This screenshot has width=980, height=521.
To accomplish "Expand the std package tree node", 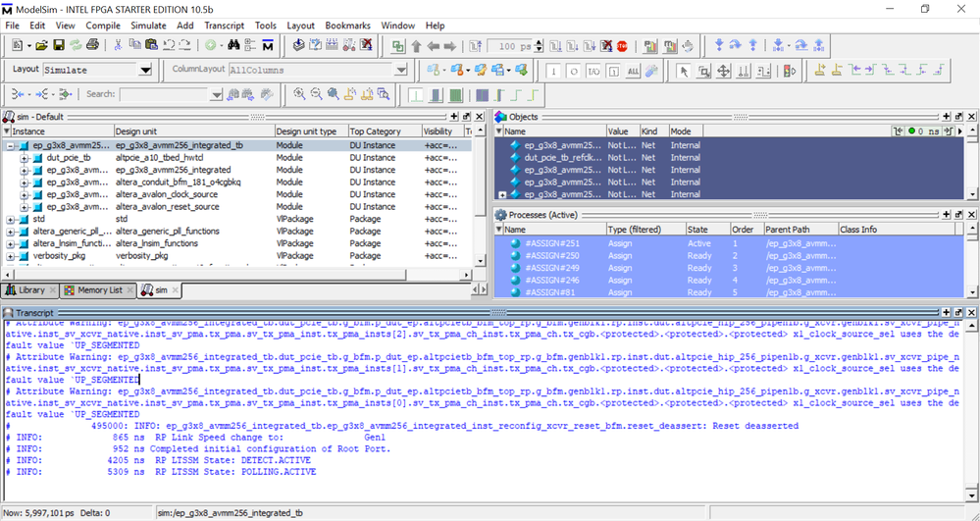I will [x=11, y=219].
